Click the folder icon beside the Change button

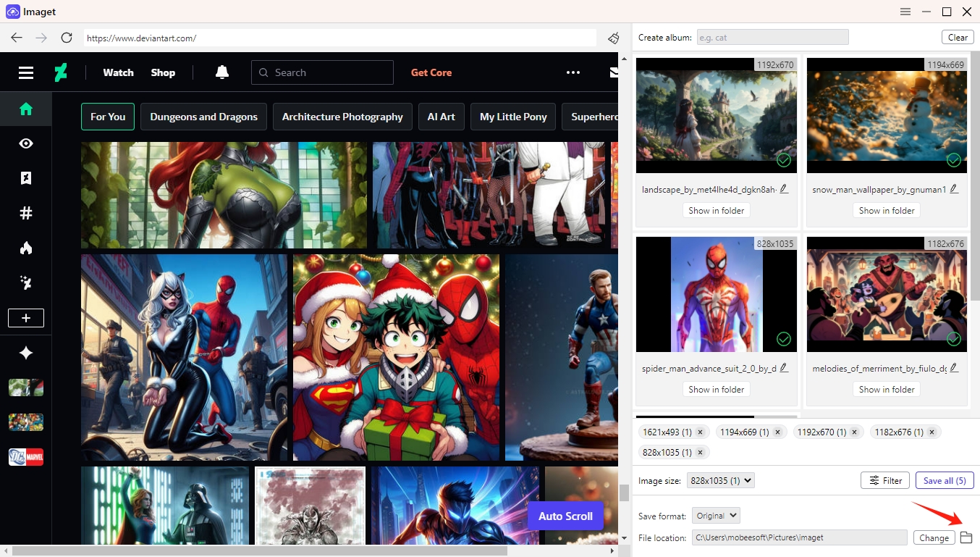[x=967, y=537]
